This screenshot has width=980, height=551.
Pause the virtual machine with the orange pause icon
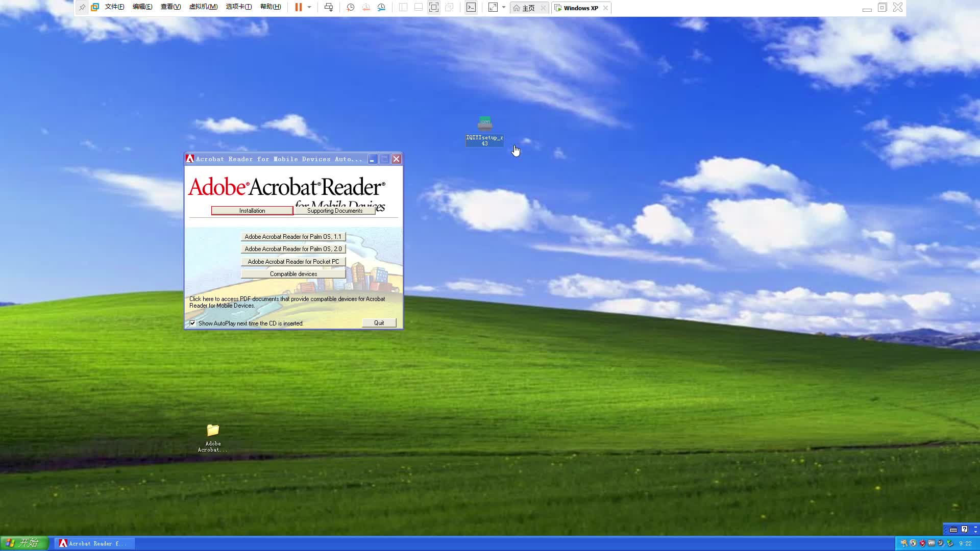(299, 7)
